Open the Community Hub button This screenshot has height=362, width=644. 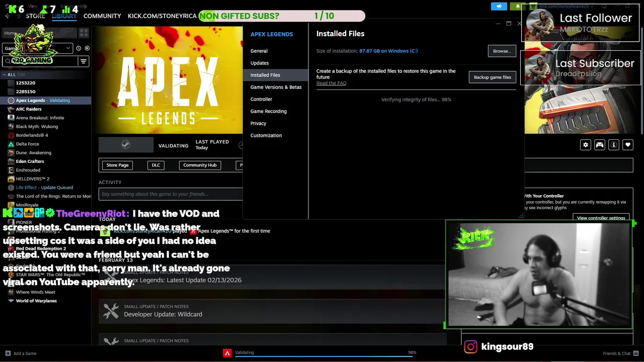(200, 165)
